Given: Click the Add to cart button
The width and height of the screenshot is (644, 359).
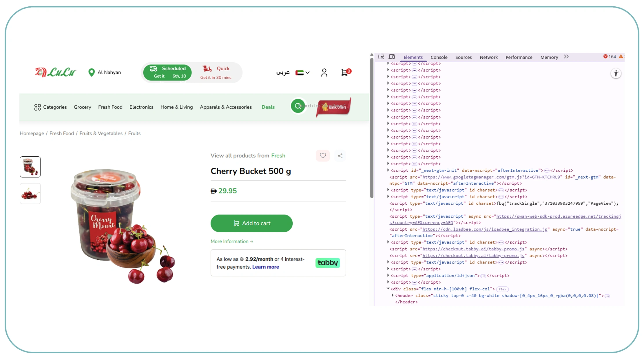Looking at the screenshot, I should click(x=251, y=223).
